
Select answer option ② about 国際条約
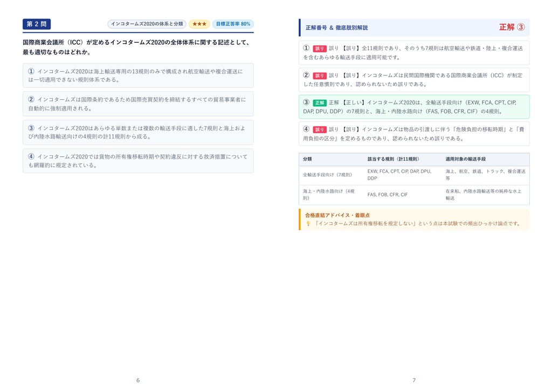[138, 104]
